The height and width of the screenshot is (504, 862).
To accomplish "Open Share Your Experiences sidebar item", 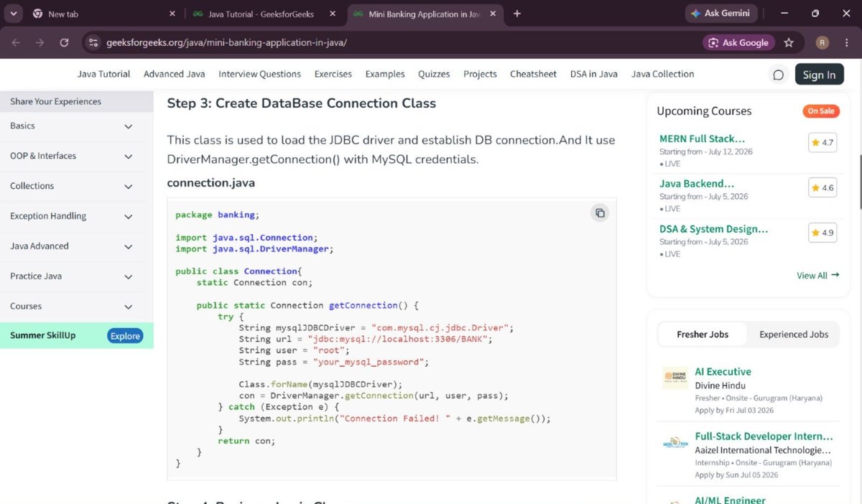I will click(76, 101).
